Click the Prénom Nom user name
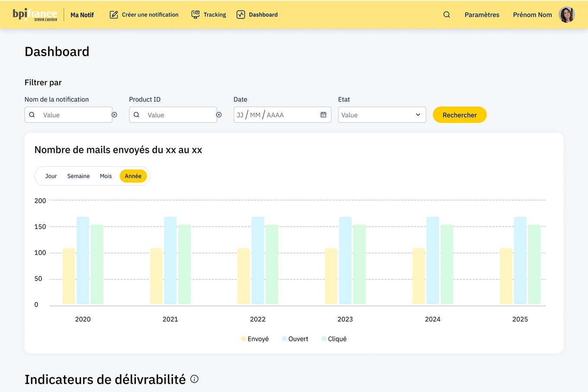This screenshot has height=392, width=588. (532, 15)
